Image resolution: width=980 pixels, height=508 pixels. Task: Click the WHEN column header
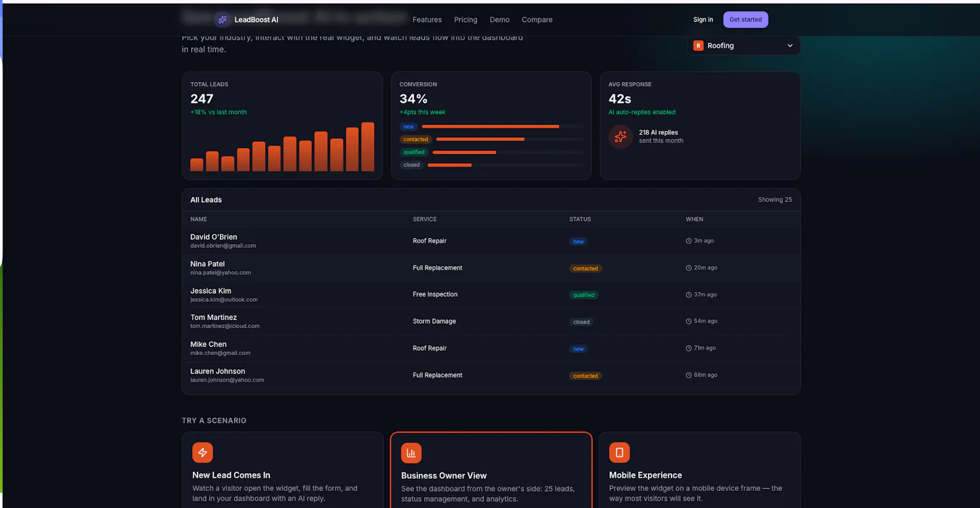click(695, 219)
